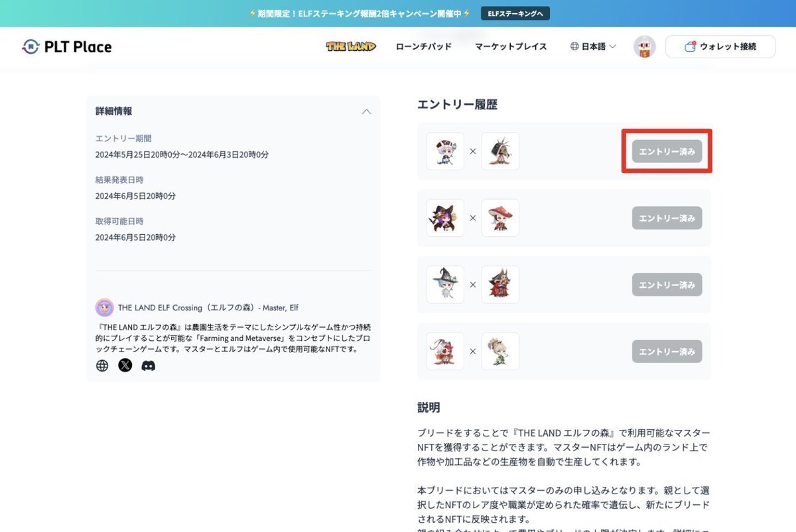Click the campaign banner announcement text
The image size is (796, 532).
(x=360, y=13)
